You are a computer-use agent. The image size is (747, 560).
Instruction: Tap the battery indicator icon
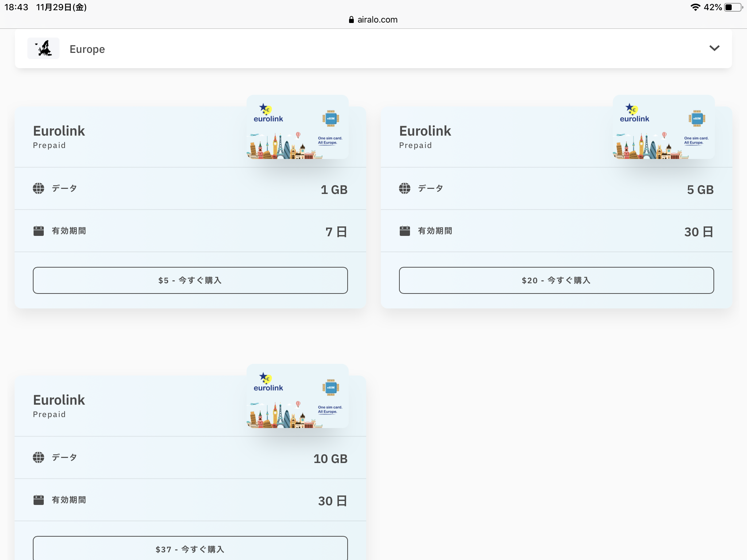pyautogui.click(x=734, y=7)
